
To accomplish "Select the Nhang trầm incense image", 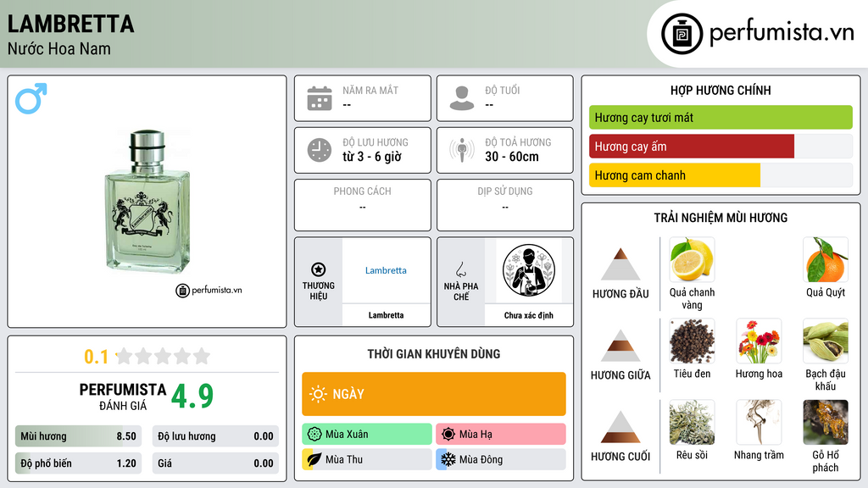I will pyautogui.click(x=759, y=422).
